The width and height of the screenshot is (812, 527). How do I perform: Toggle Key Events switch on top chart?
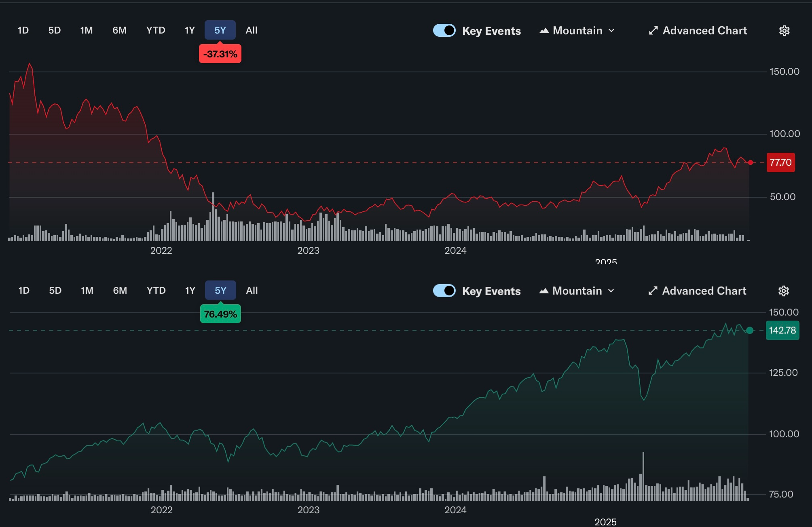pyautogui.click(x=444, y=31)
